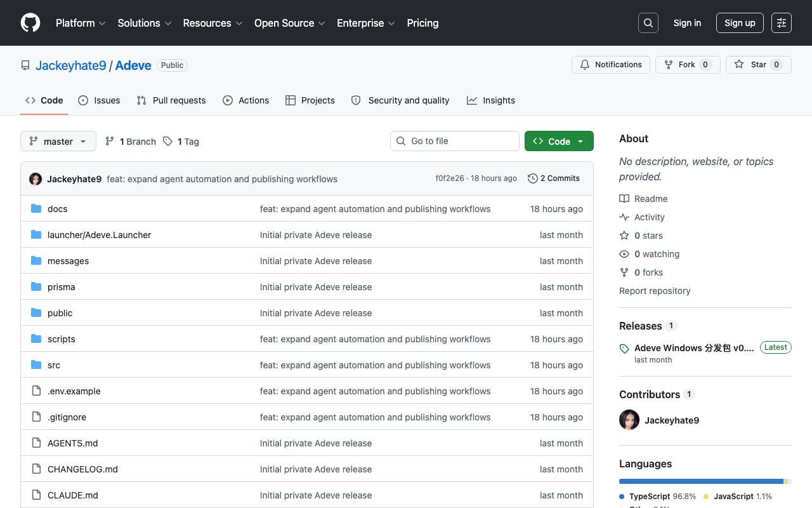The height and width of the screenshot is (508, 812).
Task: Click the file icon beside AGENTS.md
Action: 36,443
